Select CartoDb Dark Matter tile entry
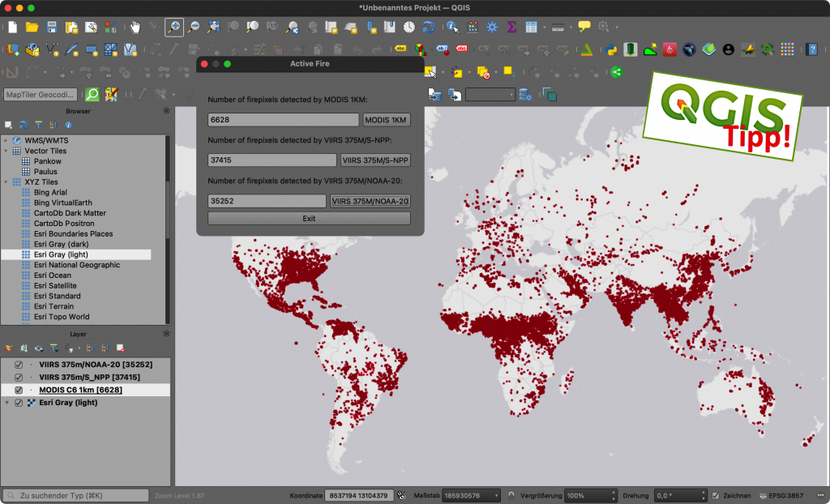Image resolution: width=830 pixels, height=504 pixels. [70, 213]
